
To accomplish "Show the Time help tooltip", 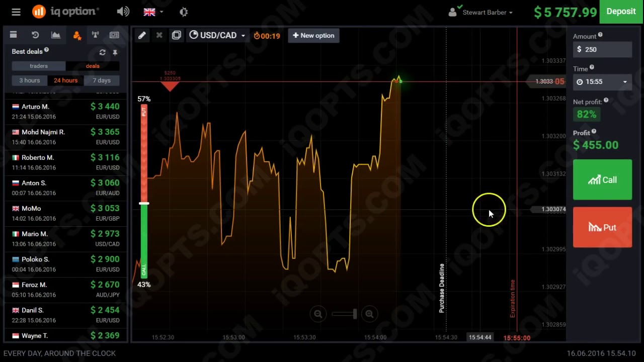I will [592, 67].
